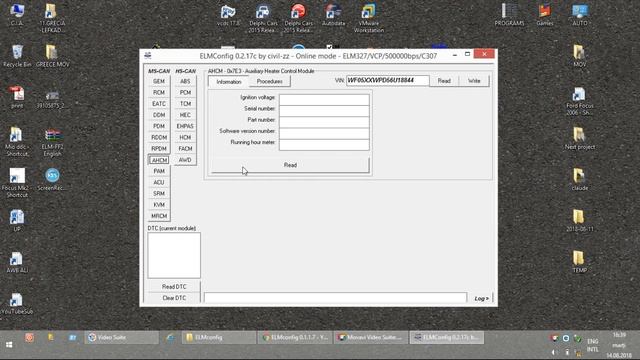Open the Delphi Cars 2015 first shortcut

pyautogui.click(x=263, y=18)
